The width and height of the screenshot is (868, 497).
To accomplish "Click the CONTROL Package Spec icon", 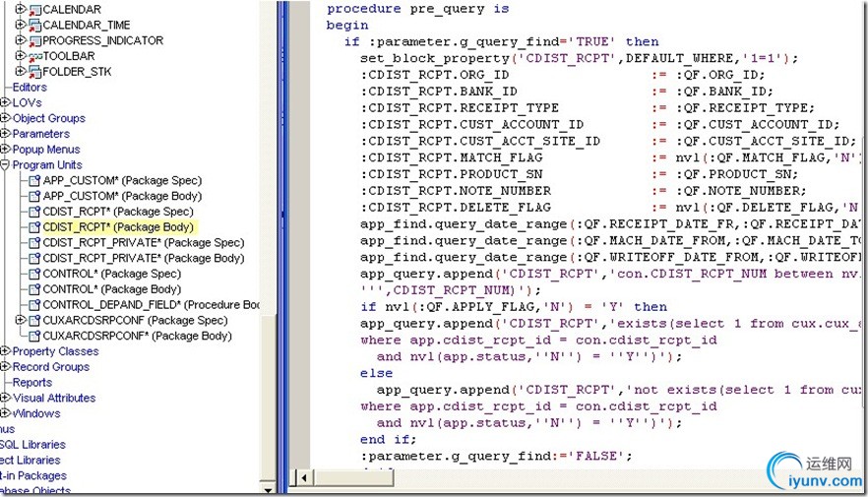I will pyautogui.click(x=34, y=274).
